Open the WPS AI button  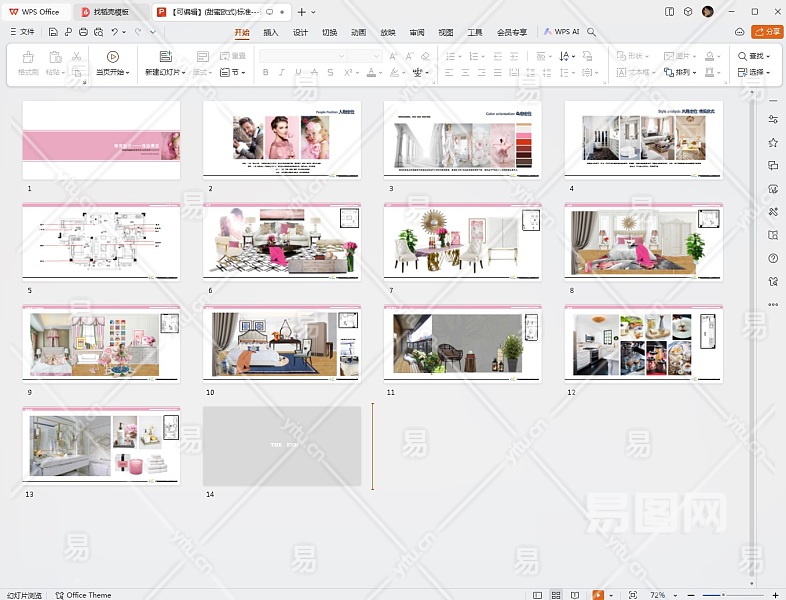click(x=562, y=32)
